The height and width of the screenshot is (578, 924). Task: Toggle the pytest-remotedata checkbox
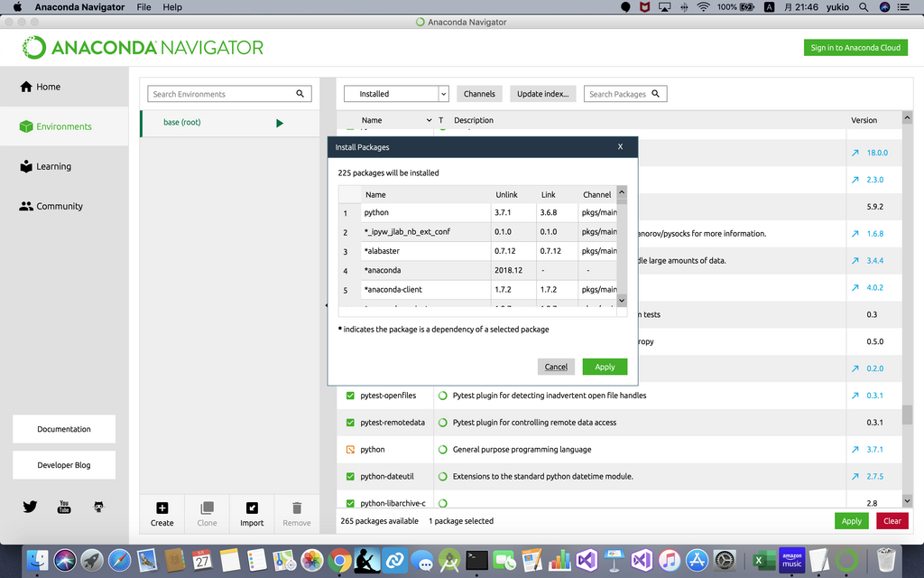(x=351, y=423)
